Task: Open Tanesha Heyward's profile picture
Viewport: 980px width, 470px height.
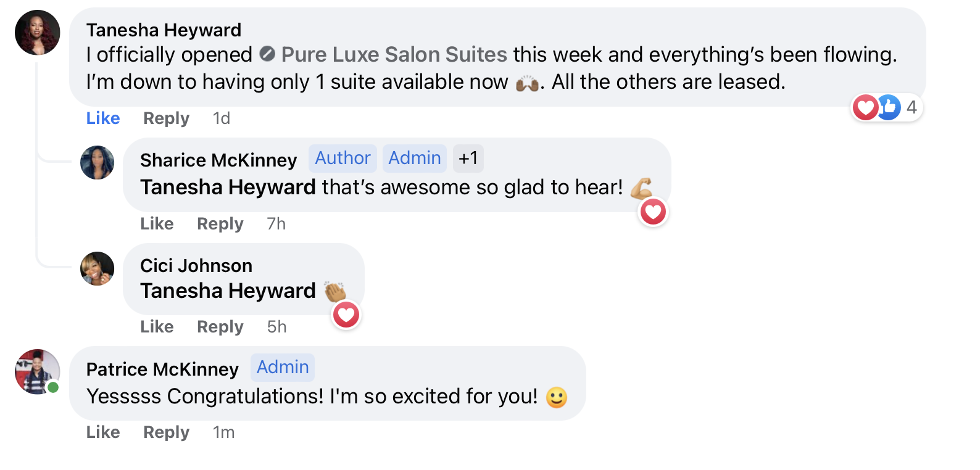Action: coord(37,33)
